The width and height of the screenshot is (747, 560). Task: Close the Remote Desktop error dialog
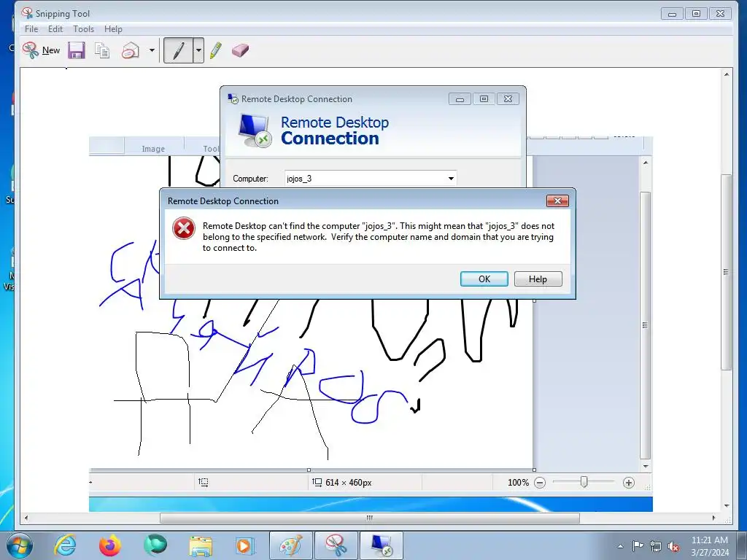click(x=557, y=201)
